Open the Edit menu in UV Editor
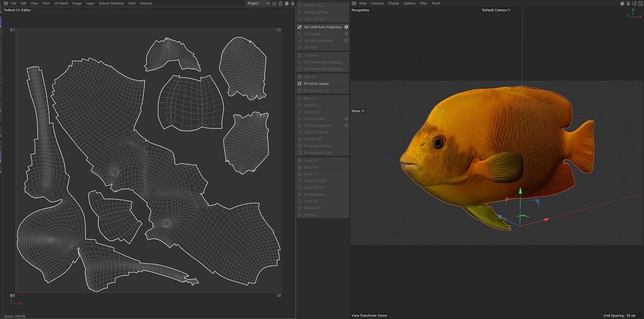This screenshot has height=319, width=644. point(24,3)
